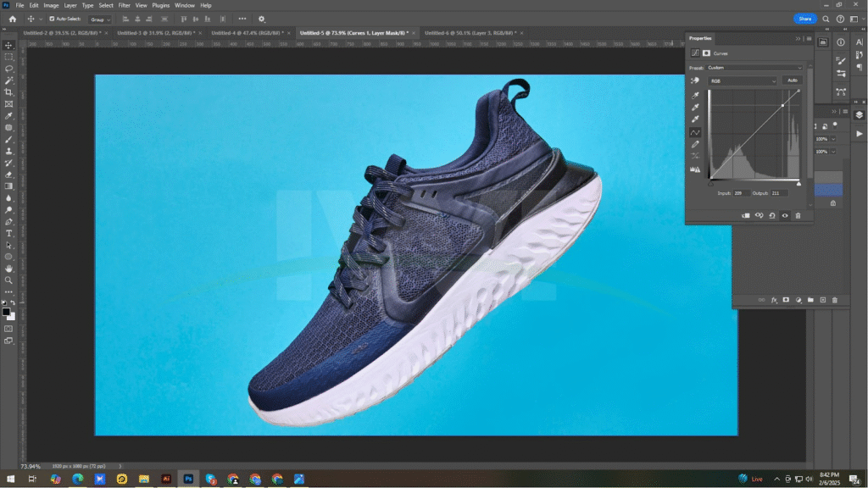Click the Auto button in Curves
Screen dimensions: 868x488
(793, 80)
